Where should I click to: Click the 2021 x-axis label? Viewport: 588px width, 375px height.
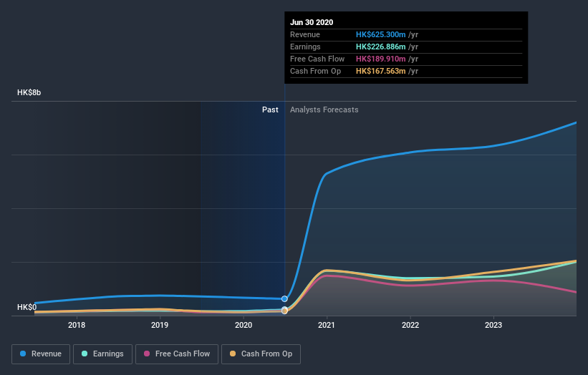(327, 325)
